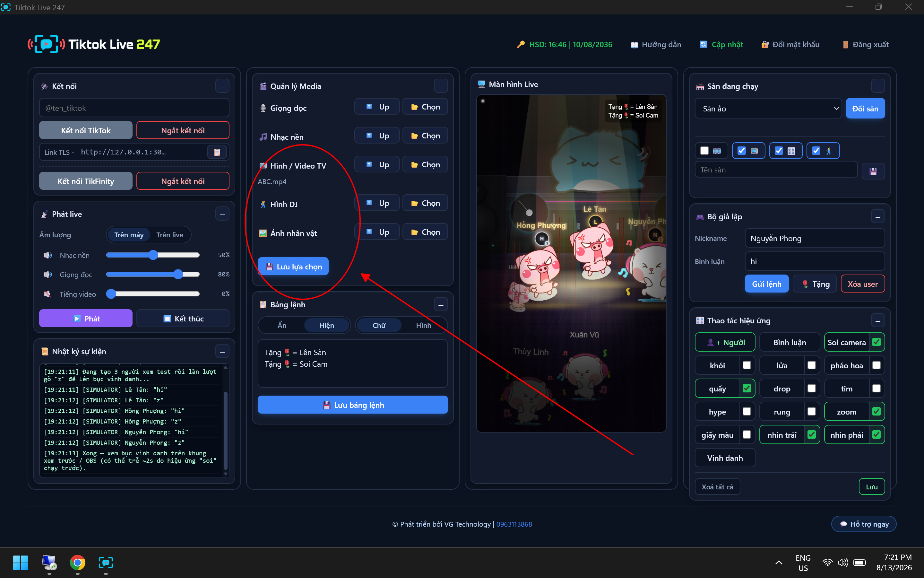Enable the film-strip checkbox in Sàn đang chạy
The height and width of the screenshot is (578, 924).
[x=704, y=151]
